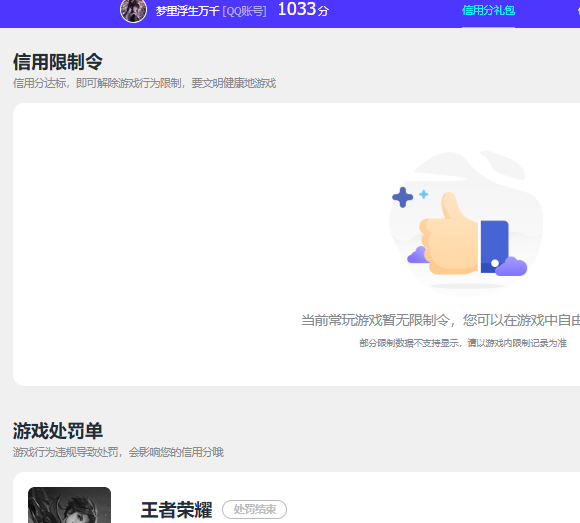The width and height of the screenshot is (580, 523).
Task: Click the username 梦里浮生万千
Action: (188, 11)
